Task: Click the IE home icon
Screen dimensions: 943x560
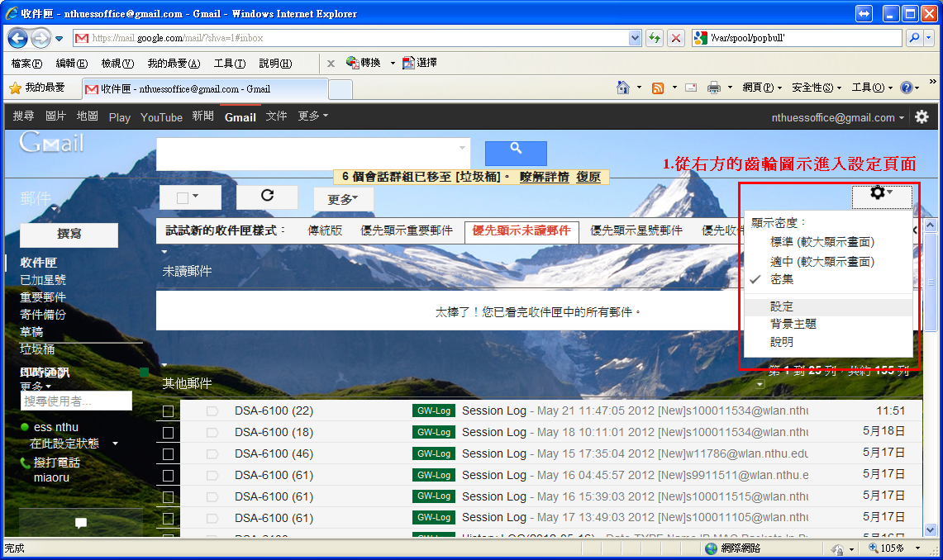Action: pos(625,88)
